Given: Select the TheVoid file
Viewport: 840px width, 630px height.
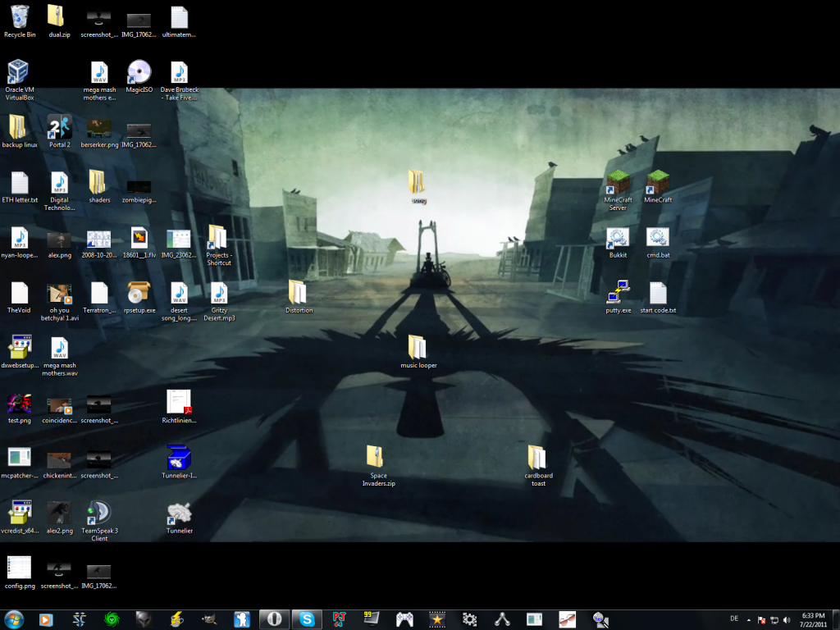Looking at the screenshot, I should (x=20, y=297).
